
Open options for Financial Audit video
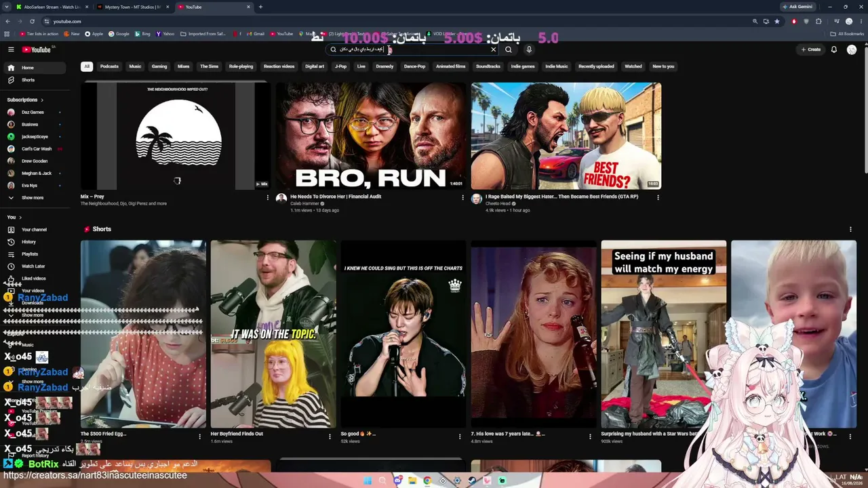[x=462, y=197]
